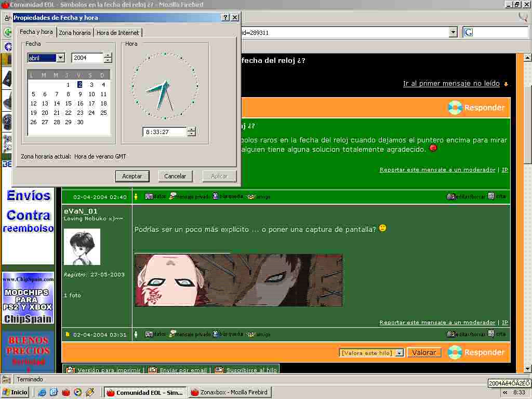Click Cancelar in the date dialog
Screen dimensions: 532x399
coord(175,176)
